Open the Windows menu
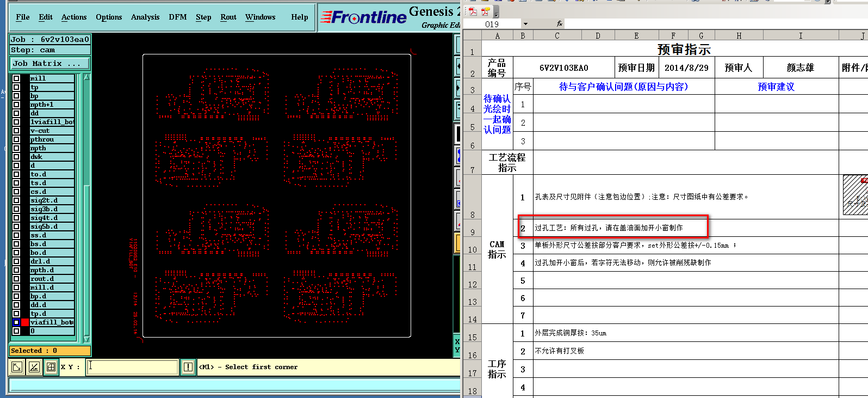The image size is (868, 398). coord(261,17)
